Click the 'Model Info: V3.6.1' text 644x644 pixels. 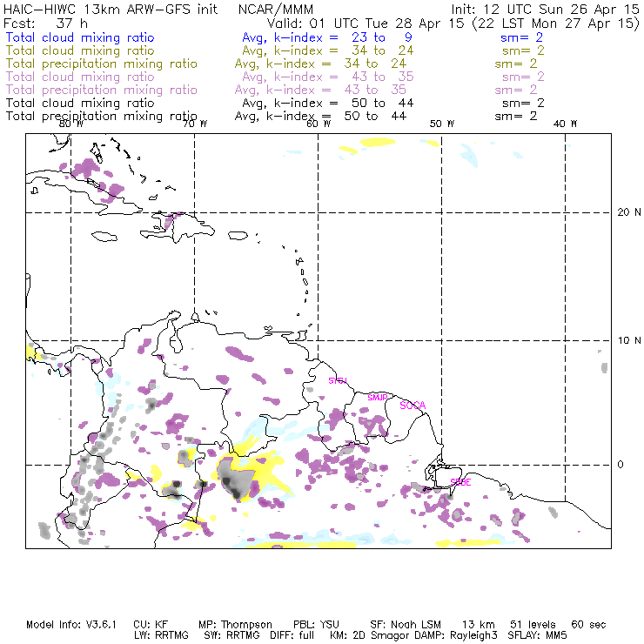tap(71, 625)
